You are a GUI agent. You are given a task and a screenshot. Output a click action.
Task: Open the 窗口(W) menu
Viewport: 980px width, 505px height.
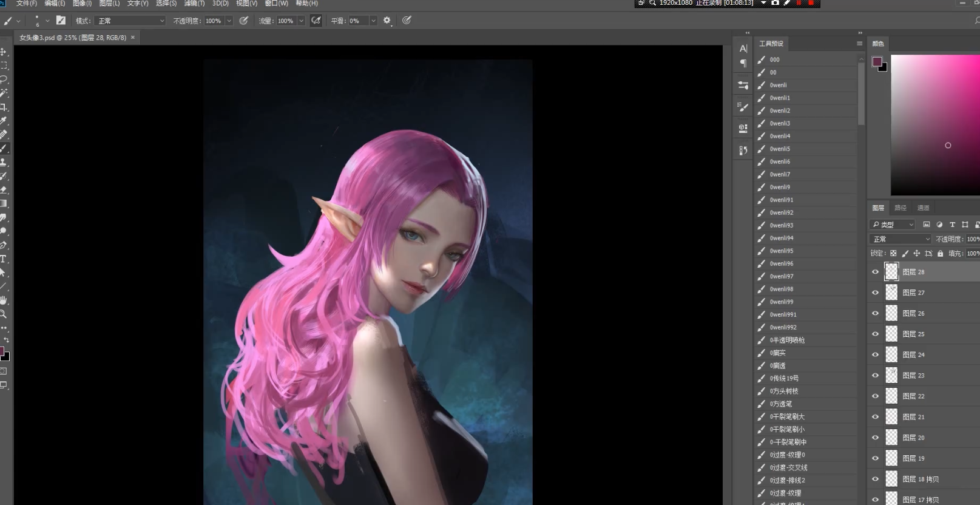(276, 4)
